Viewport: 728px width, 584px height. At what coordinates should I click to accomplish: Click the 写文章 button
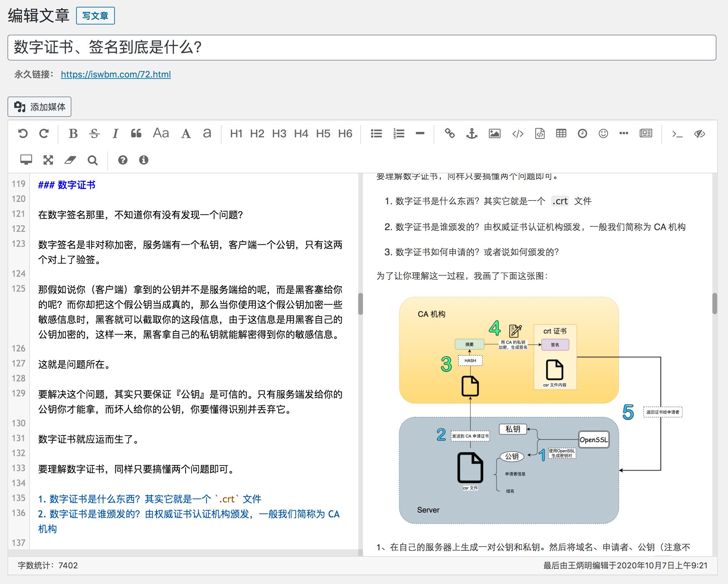pyautogui.click(x=96, y=15)
